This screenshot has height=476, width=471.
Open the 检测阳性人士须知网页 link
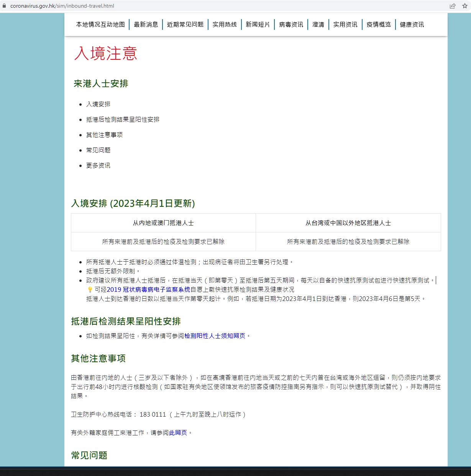(215, 336)
